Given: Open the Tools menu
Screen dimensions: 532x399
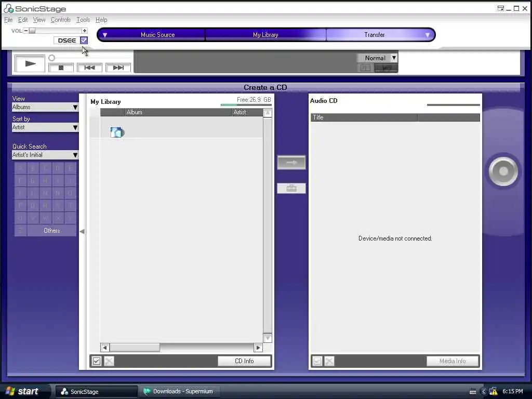Looking at the screenshot, I should click(83, 20).
